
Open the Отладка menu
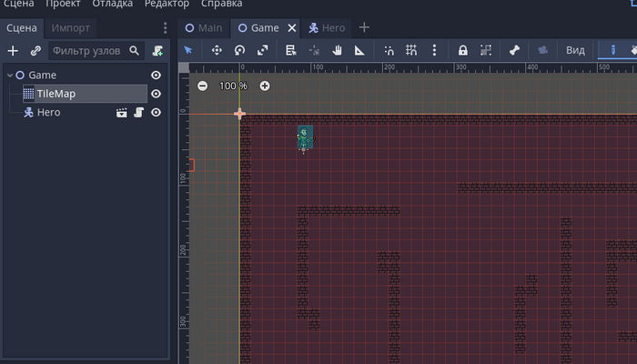113,5
